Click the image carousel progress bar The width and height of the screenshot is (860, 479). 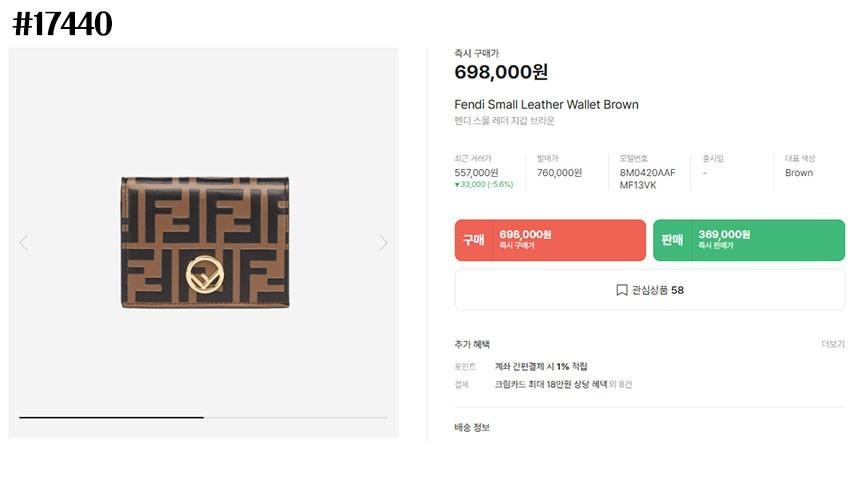click(x=203, y=417)
